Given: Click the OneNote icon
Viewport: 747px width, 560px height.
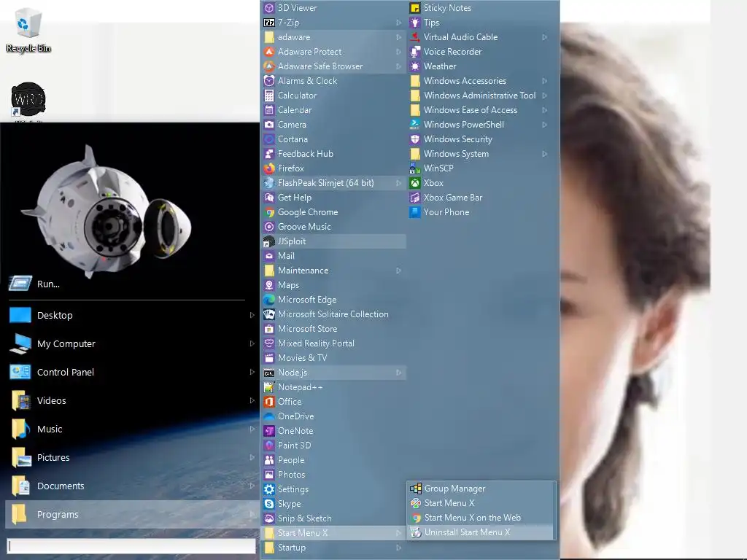Looking at the screenshot, I should [269, 431].
